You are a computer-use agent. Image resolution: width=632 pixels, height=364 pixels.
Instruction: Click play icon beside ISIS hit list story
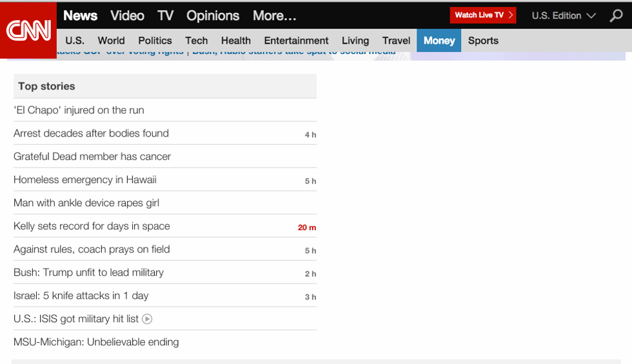[x=147, y=319]
